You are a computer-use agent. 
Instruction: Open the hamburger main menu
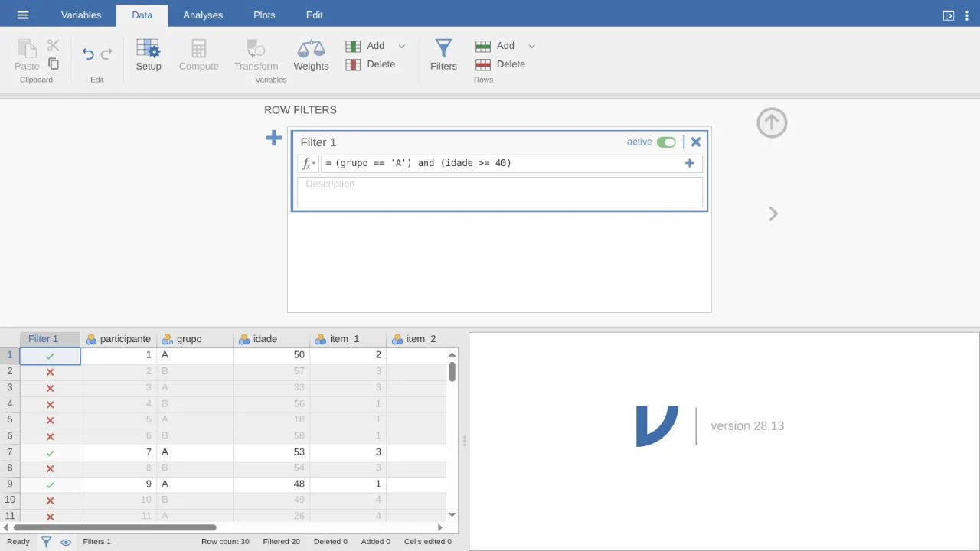22,15
